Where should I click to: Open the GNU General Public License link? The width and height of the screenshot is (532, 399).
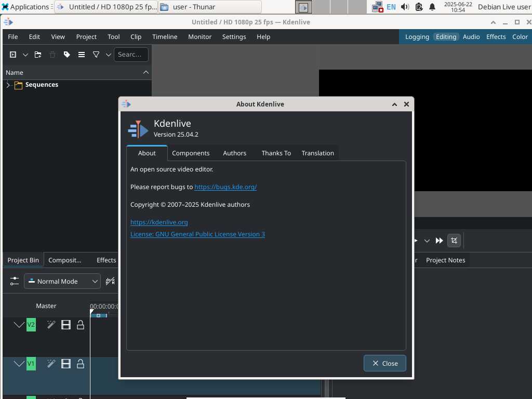click(x=197, y=234)
